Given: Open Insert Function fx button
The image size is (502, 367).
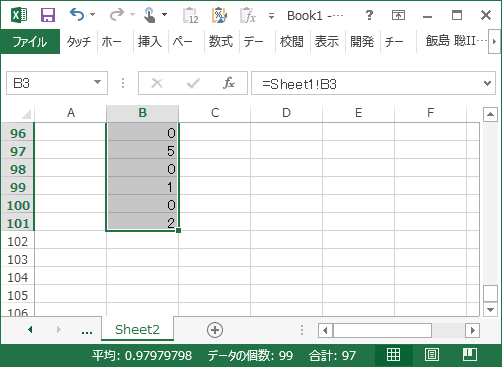Looking at the screenshot, I should pyautogui.click(x=229, y=83).
